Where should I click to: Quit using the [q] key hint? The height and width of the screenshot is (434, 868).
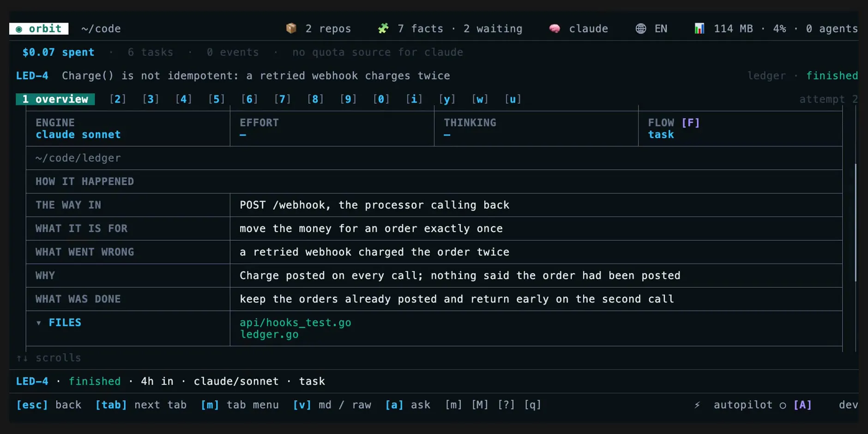click(532, 405)
